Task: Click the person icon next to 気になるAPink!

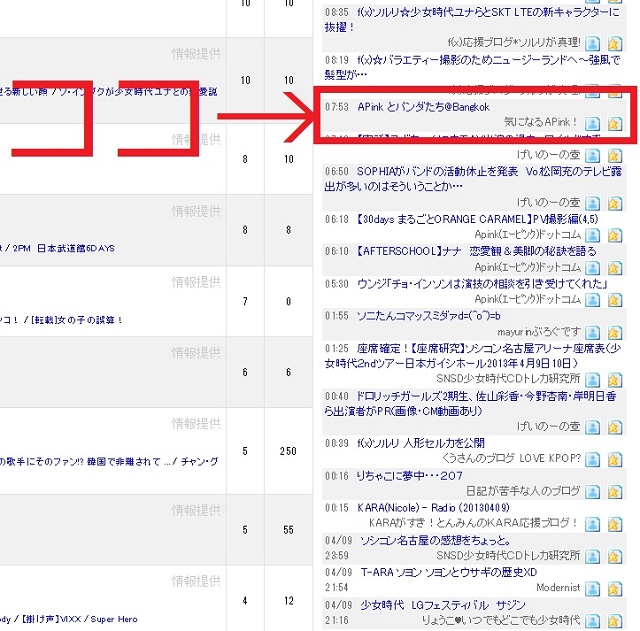Action: 592,123
